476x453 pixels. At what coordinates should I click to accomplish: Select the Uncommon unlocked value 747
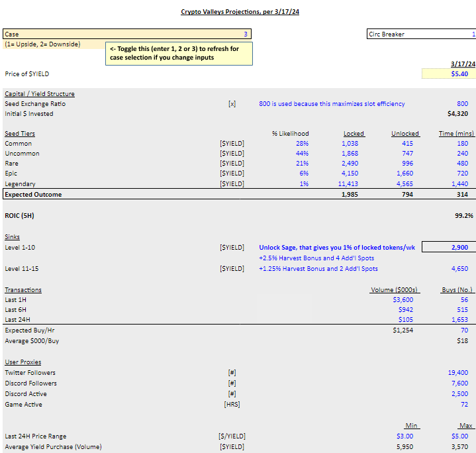[407, 154]
